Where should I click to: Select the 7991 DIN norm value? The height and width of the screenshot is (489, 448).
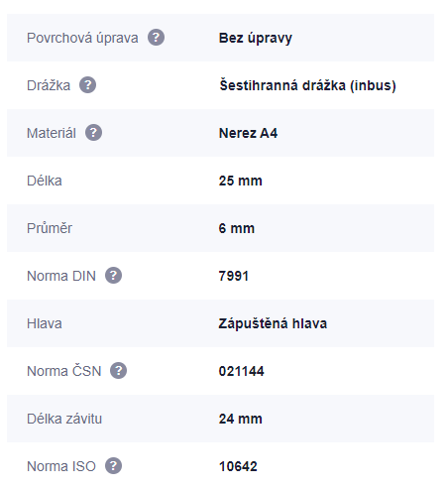234,276
